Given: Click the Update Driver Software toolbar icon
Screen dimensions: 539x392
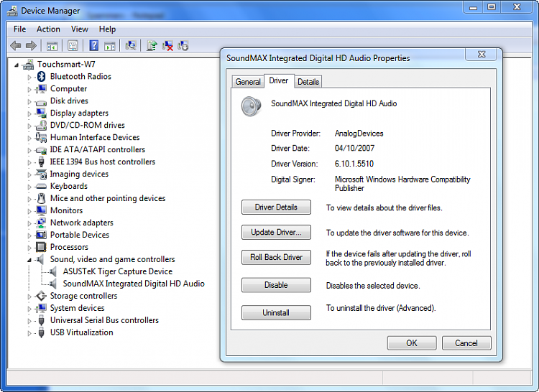Looking at the screenshot, I should click(x=152, y=46).
